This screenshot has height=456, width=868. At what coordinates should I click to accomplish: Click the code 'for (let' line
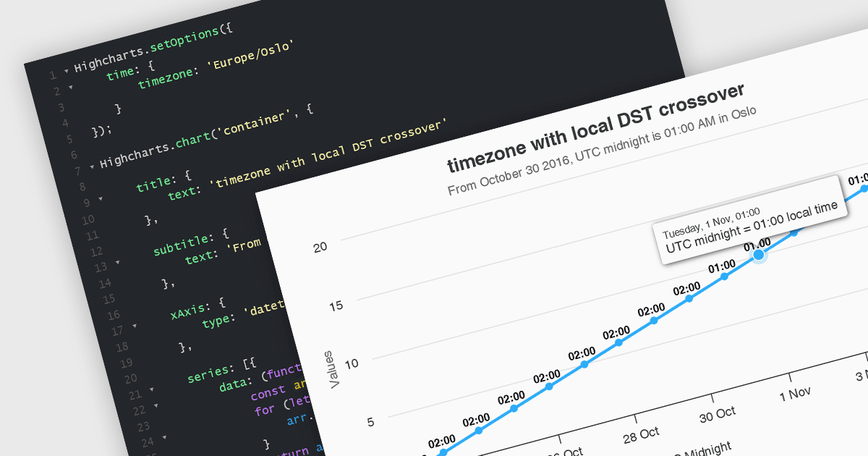coord(282,405)
